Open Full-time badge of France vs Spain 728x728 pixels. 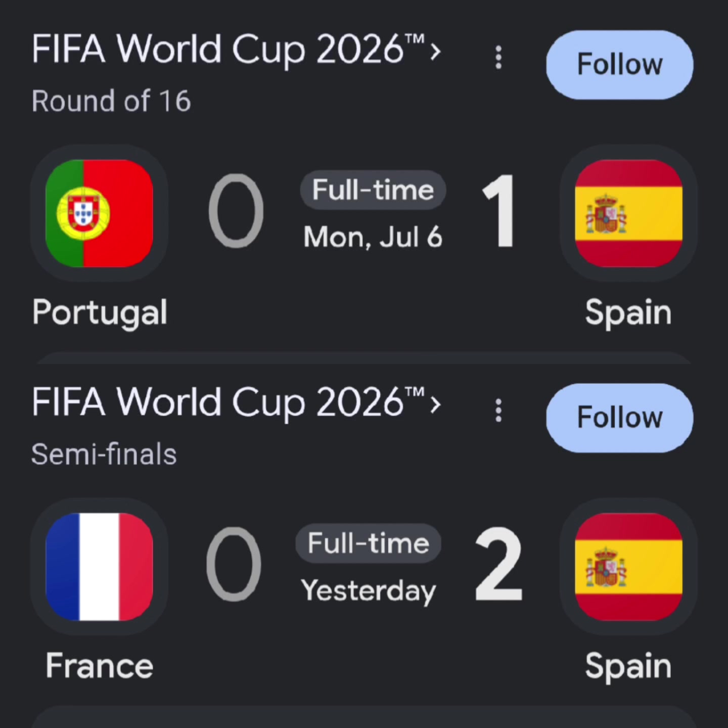pyautogui.click(x=369, y=543)
